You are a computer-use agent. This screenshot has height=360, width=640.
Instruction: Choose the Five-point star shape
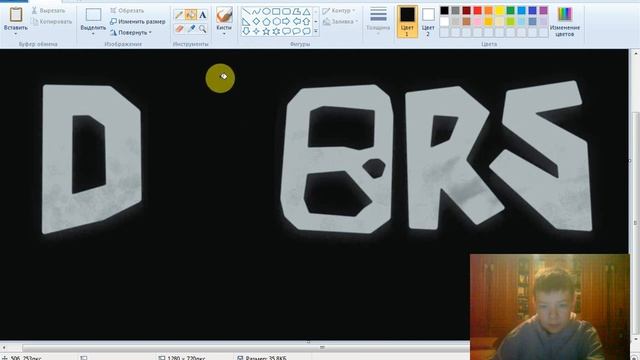point(266,31)
